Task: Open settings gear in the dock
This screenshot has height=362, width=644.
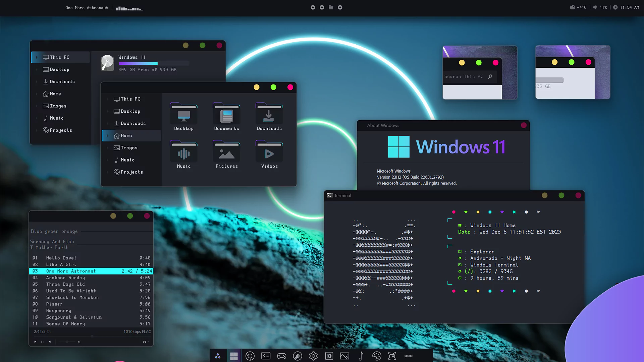Action: (313, 356)
